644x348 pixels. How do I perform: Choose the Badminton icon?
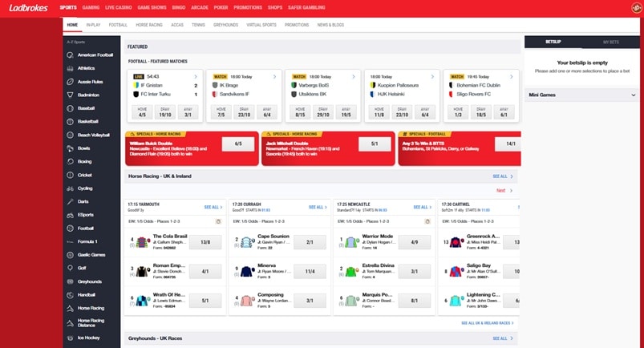point(71,95)
